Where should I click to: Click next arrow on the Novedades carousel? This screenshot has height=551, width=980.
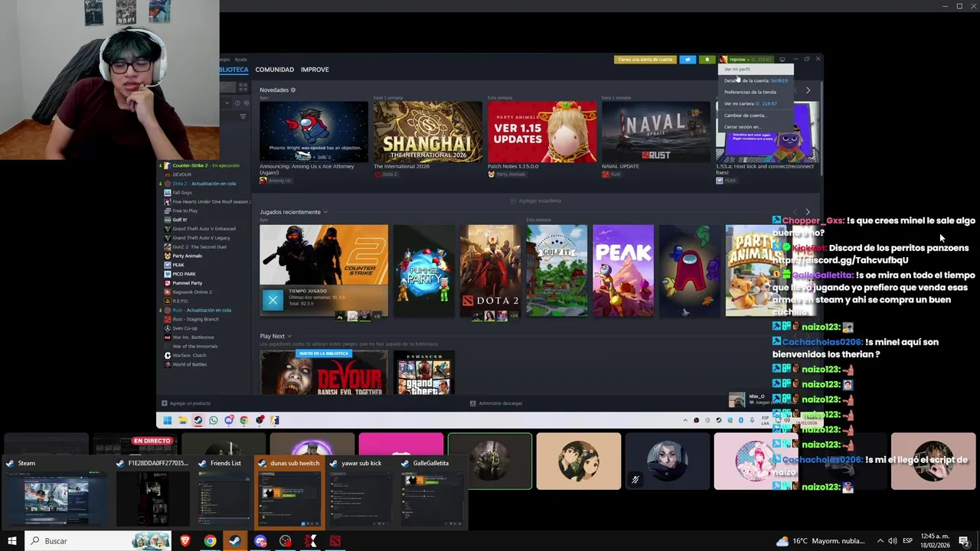(808, 90)
